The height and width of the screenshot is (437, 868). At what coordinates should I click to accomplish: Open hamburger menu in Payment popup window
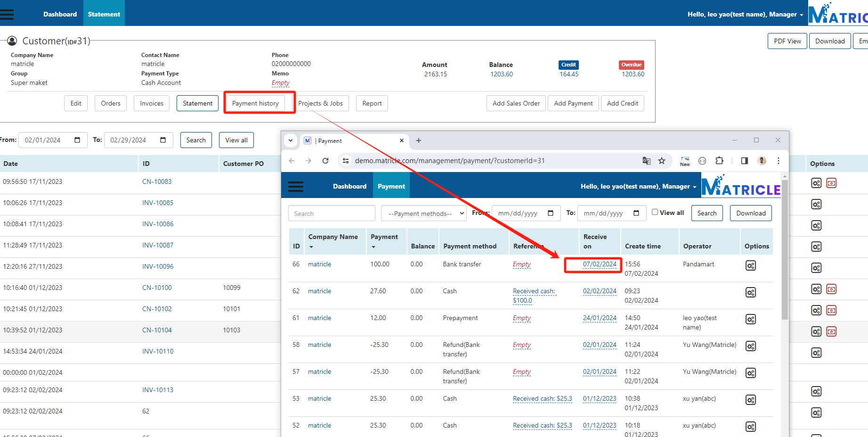click(296, 187)
